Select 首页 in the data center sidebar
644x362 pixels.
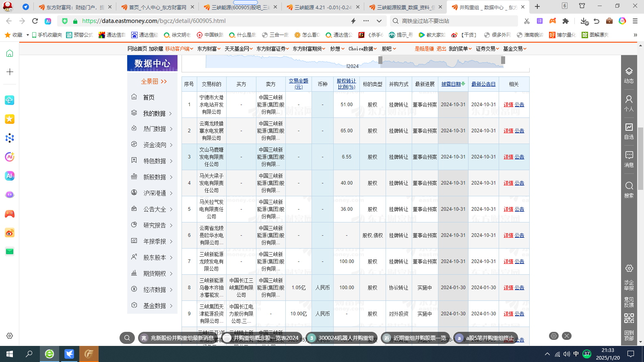pos(149,97)
